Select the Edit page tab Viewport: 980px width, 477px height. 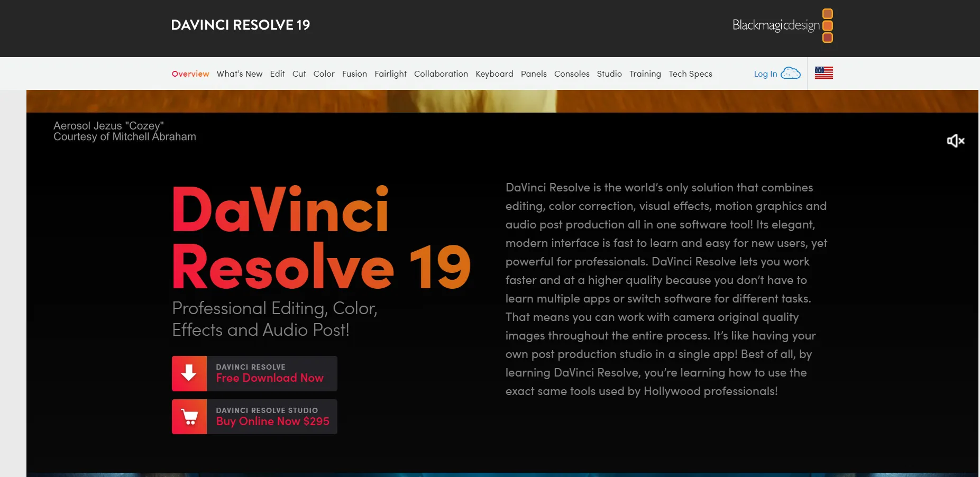tap(277, 74)
